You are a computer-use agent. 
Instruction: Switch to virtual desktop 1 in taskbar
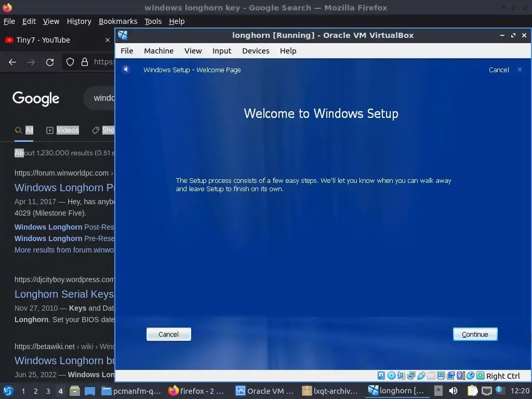click(23, 391)
